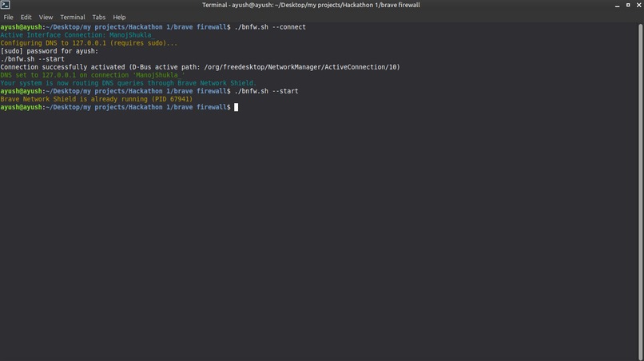Click 'Configuring DNS to 127.0.0.1' line
The width and height of the screenshot is (644, 361).
click(89, 43)
